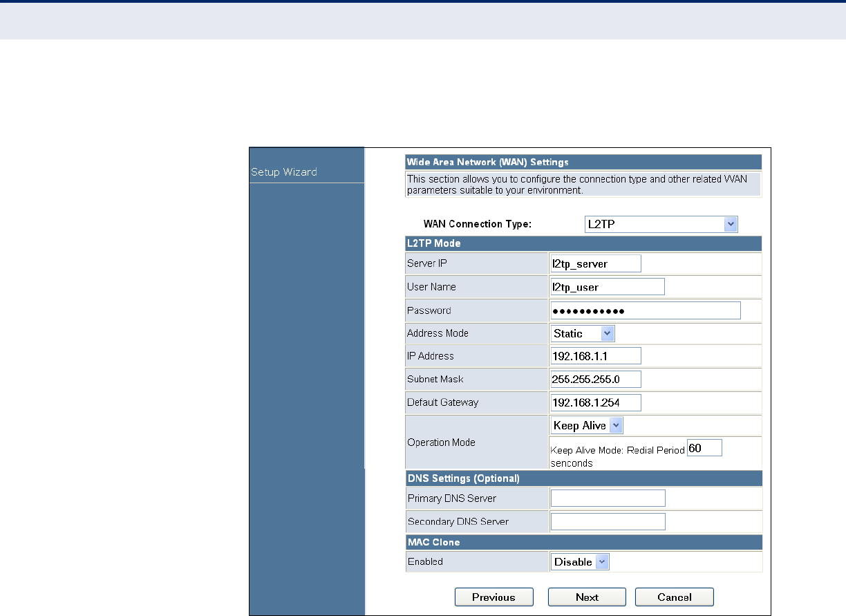Screen dimensions: 846x616
Task: Click the 'Keep Alive Mode: Redial Period' text
Action: click(617, 450)
